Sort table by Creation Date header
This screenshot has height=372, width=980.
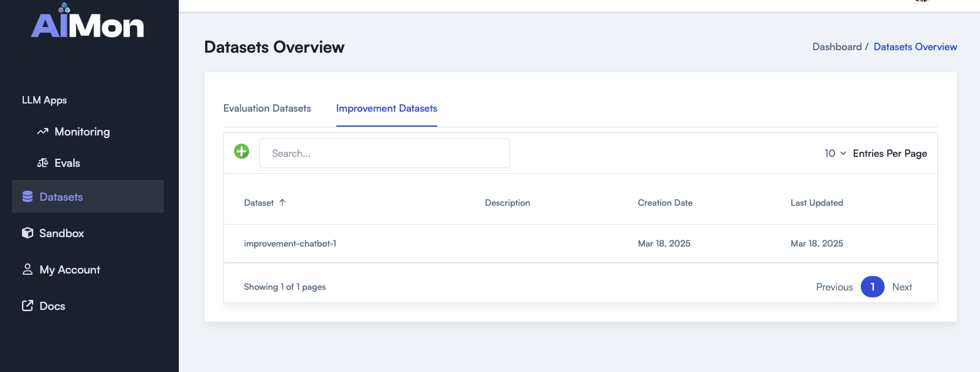point(665,203)
